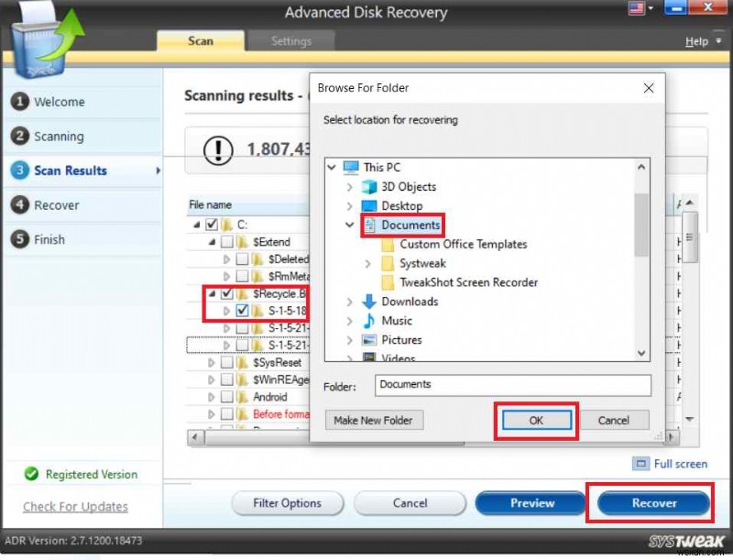
Task: Collapse the Documents folder in Browse dialog
Action: click(350, 225)
